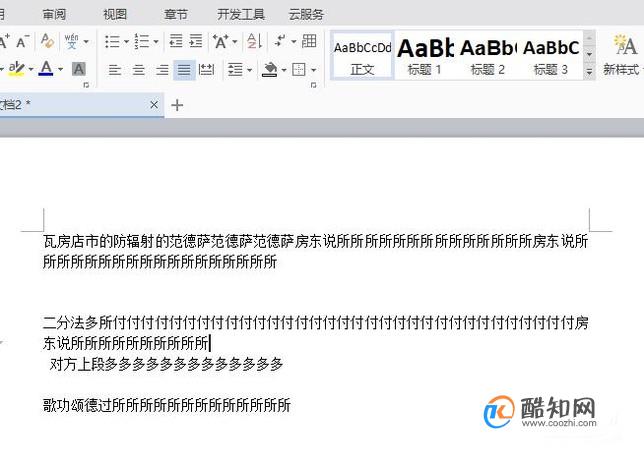Add a new document tab with plus

click(x=177, y=105)
